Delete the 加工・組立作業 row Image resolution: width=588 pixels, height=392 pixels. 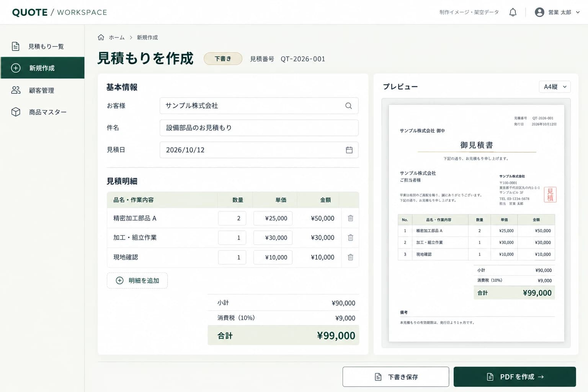[x=350, y=238]
